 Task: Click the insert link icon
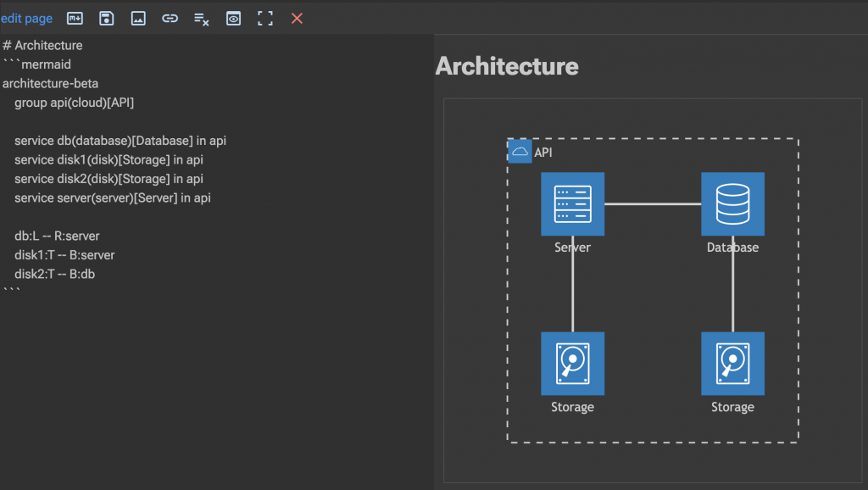point(170,18)
